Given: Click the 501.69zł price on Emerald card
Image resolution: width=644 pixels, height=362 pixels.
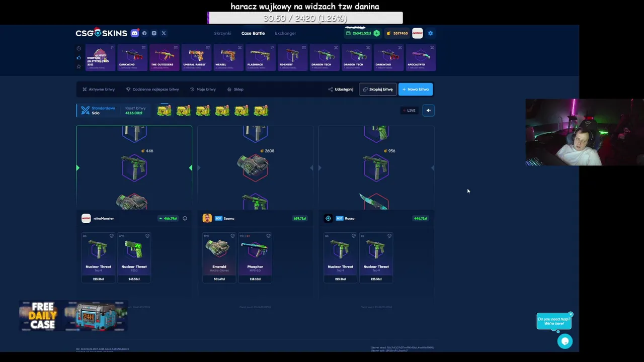Looking at the screenshot, I should click(219, 279).
